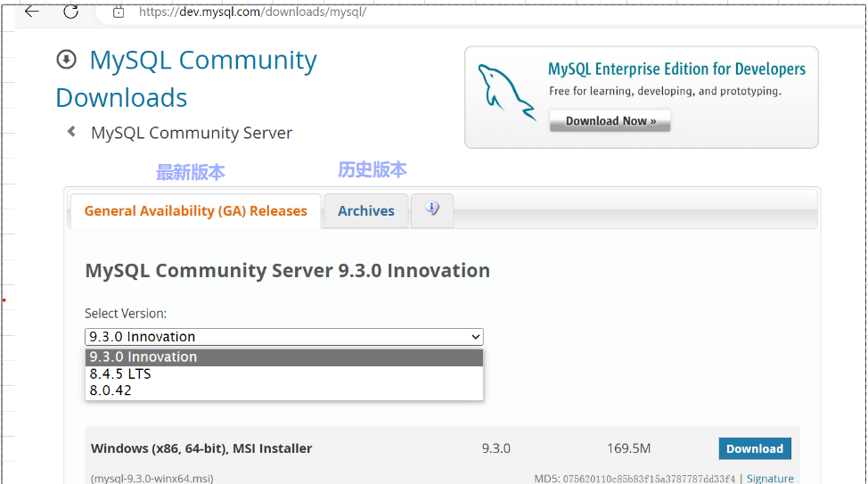This screenshot has width=868, height=484.
Task: Click the download circle icon beside title
Action: 67,59
